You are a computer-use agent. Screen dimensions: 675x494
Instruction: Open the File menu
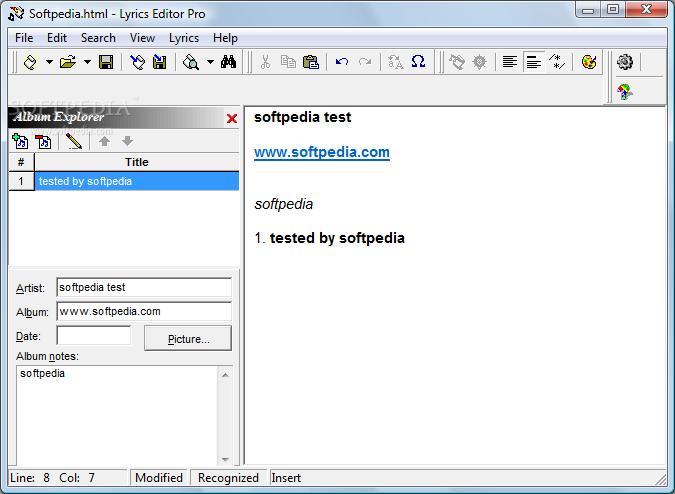[24, 38]
